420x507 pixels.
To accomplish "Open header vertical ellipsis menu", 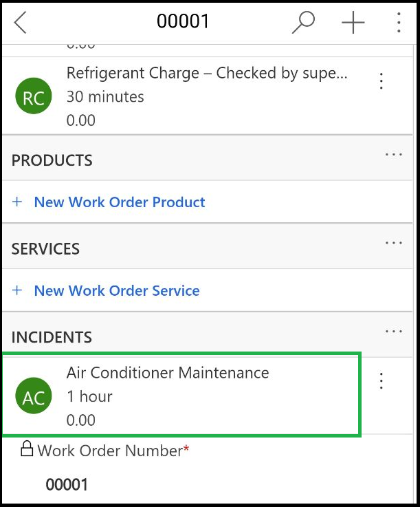I will pos(399,22).
